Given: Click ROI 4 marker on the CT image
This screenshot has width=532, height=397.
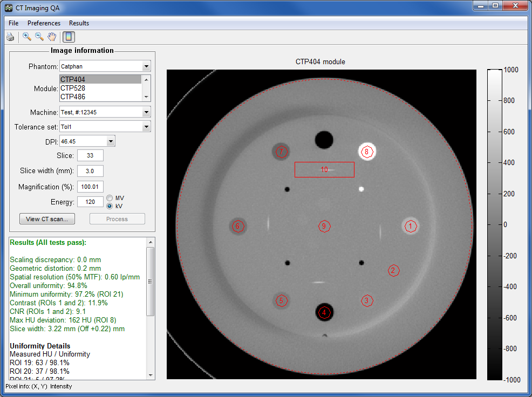Looking at the screenshot, I should [324, 312].
